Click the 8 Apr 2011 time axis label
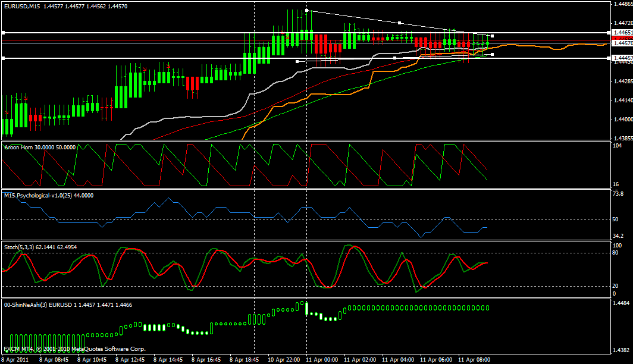 click(15, 360)
